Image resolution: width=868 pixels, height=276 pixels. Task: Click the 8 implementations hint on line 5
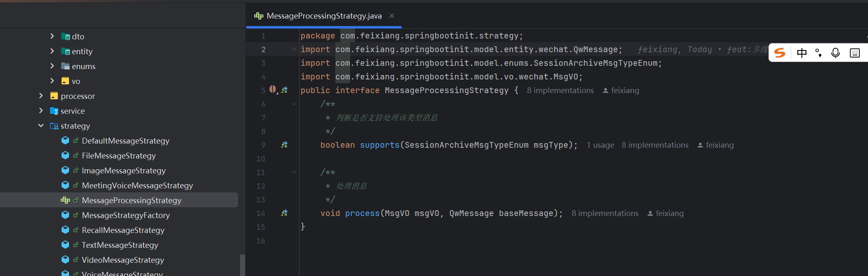click(x=560, y=90)
